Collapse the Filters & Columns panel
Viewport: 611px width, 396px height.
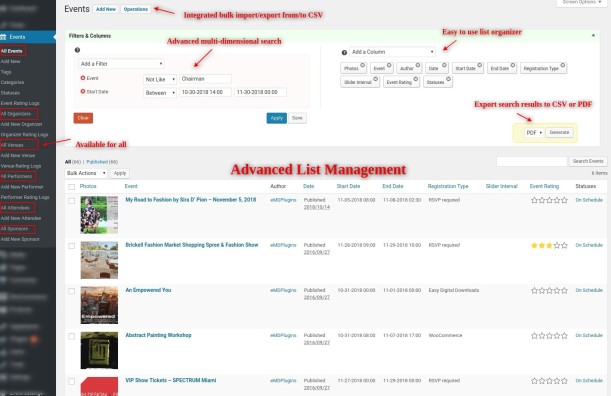593,35
